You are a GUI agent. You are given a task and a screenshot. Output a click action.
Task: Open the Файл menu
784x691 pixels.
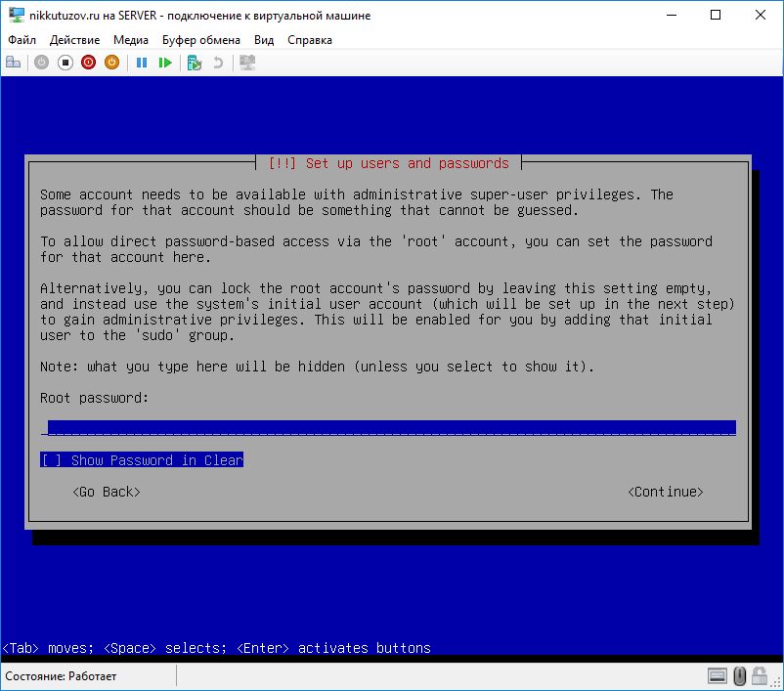22,40
